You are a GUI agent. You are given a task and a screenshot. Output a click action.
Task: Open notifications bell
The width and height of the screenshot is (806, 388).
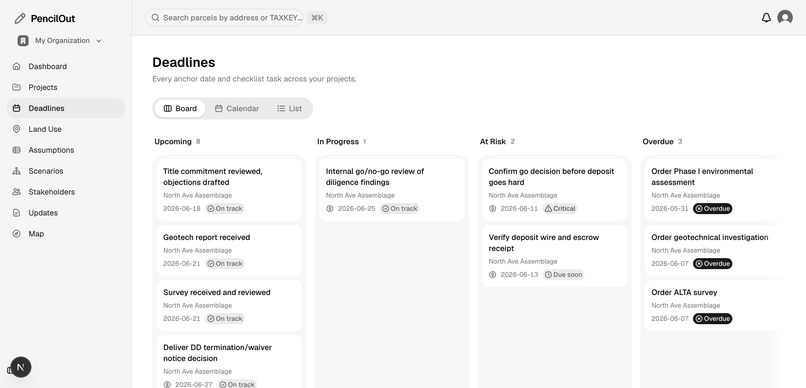766,17
